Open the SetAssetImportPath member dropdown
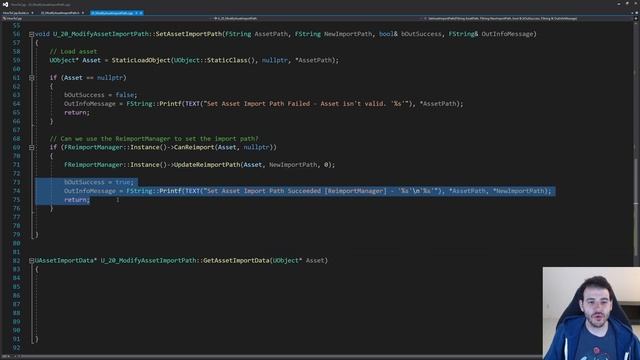This screenshot has width=640, height=360. pos(529,18)
